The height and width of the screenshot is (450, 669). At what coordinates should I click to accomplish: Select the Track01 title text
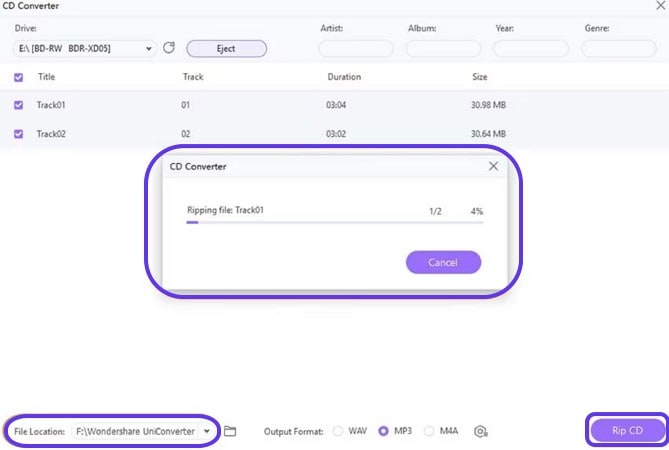(x=51, y=105)
